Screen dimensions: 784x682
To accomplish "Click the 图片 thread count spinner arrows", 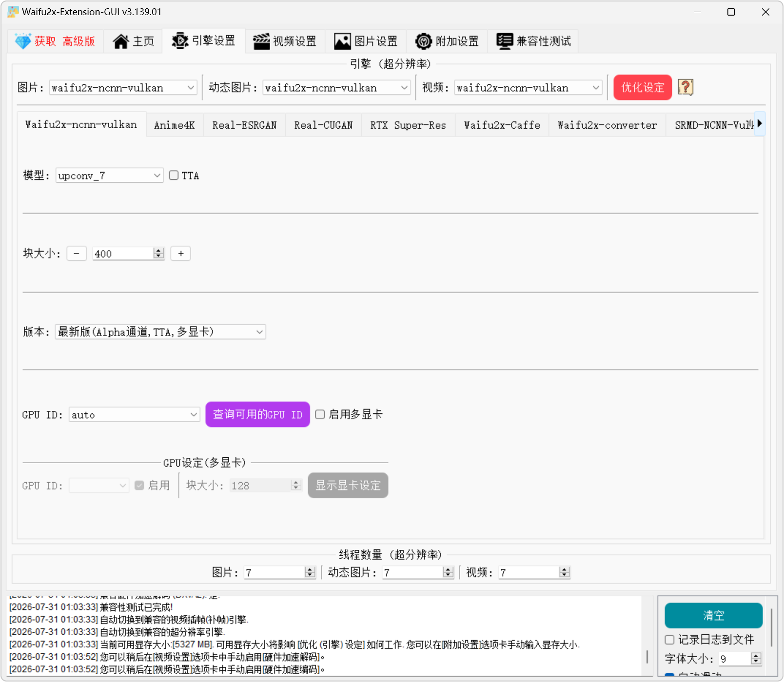I will pyautogui.click(x=310, y=572).
